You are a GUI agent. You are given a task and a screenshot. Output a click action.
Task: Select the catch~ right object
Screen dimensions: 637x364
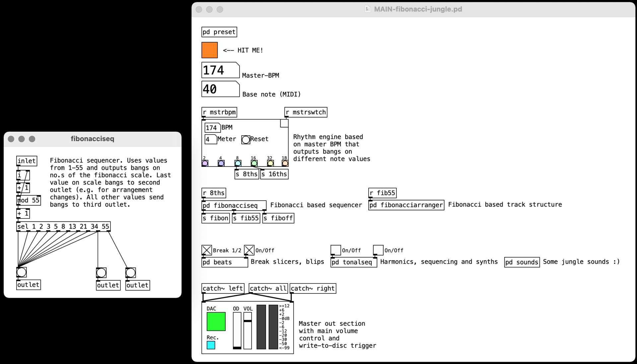coord(313,288)
